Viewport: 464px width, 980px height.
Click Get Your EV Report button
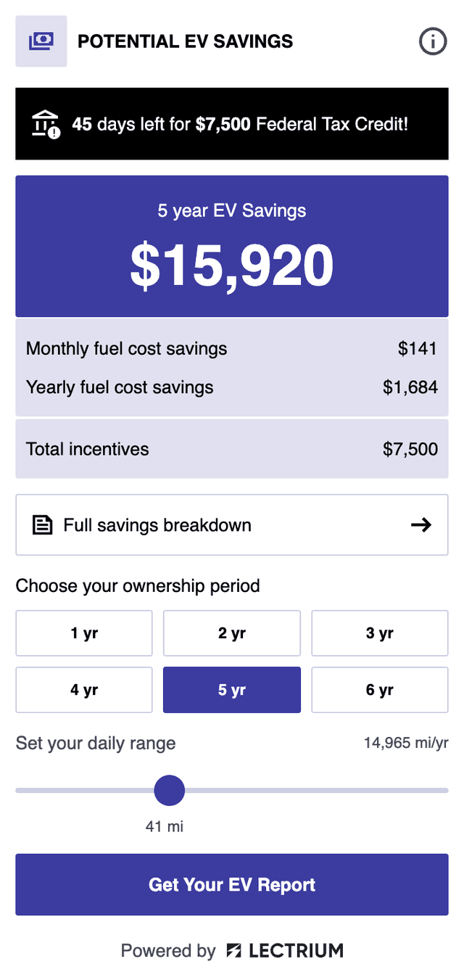pyautogui.click(x=232, y=885)
